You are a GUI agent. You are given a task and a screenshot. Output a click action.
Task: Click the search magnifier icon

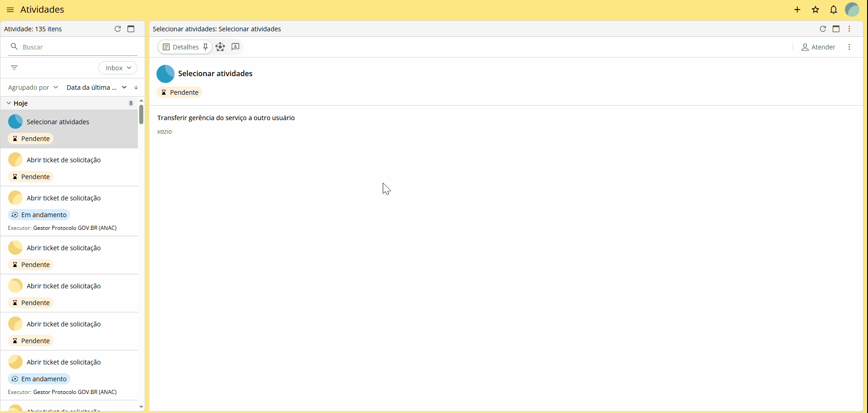[14, 47]
